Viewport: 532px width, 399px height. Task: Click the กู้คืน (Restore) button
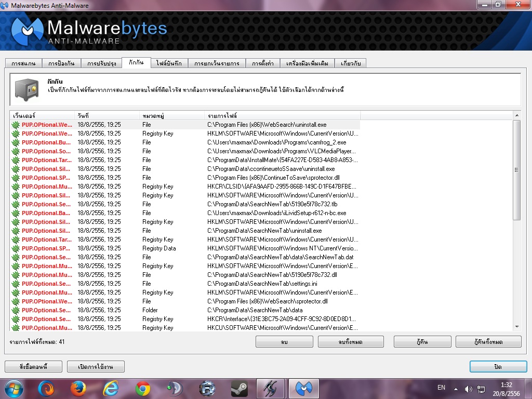click(422, 342)
